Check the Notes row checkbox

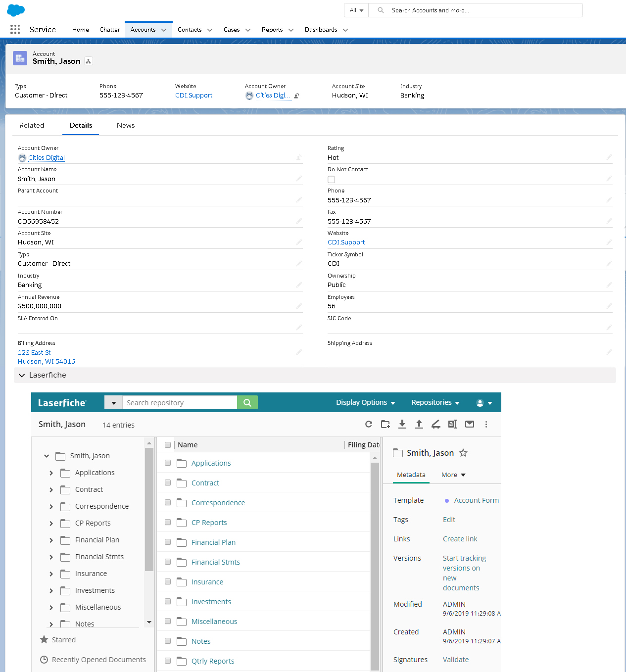click(x=168, y=641)
